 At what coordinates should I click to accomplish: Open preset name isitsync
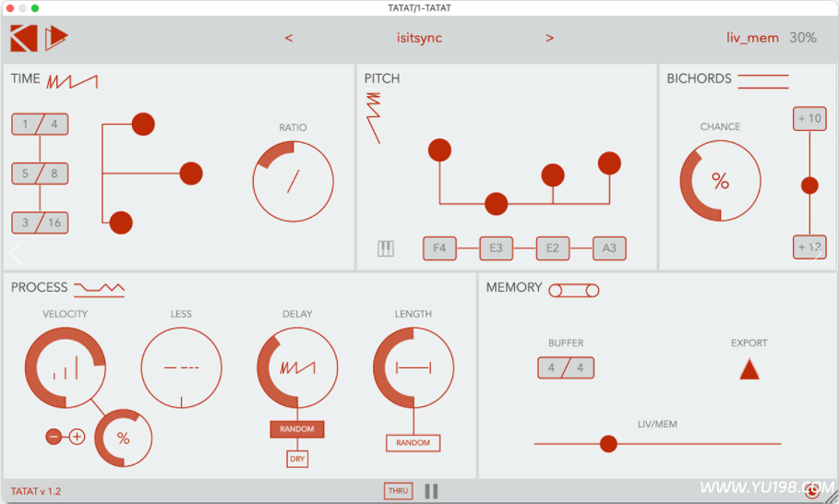click(x=419, y=38)
